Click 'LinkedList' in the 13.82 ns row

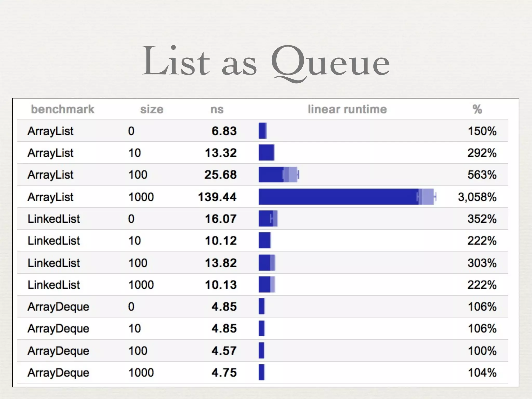pyautogui.click(x=54, y=263)
